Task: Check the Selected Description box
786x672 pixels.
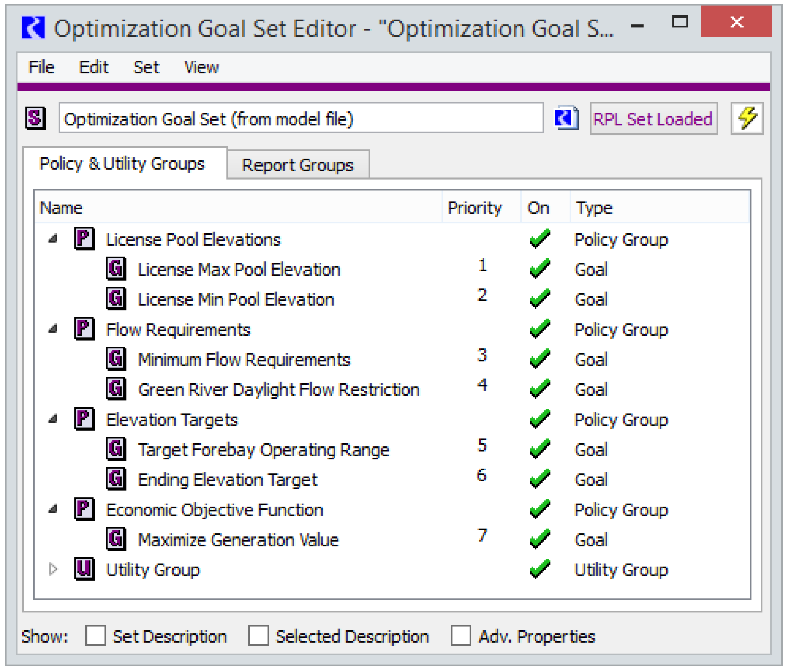Action: pos(258,636)
